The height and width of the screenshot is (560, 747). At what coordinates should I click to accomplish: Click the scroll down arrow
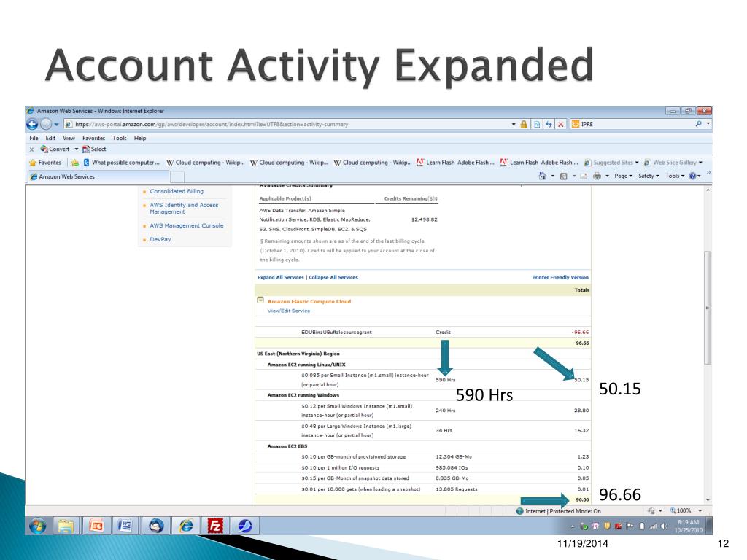tap(708, 500)
